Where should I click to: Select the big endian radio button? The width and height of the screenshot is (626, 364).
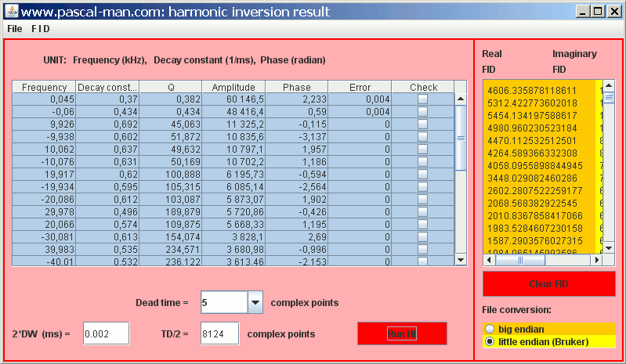click(490, 329)
